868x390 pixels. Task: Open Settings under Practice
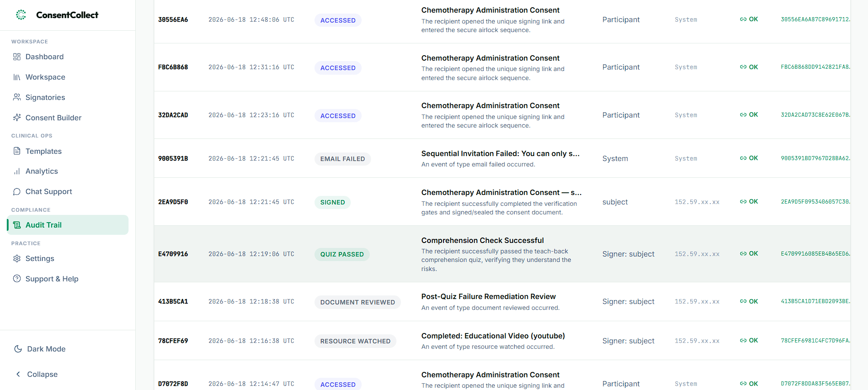[x=68, y=258]
